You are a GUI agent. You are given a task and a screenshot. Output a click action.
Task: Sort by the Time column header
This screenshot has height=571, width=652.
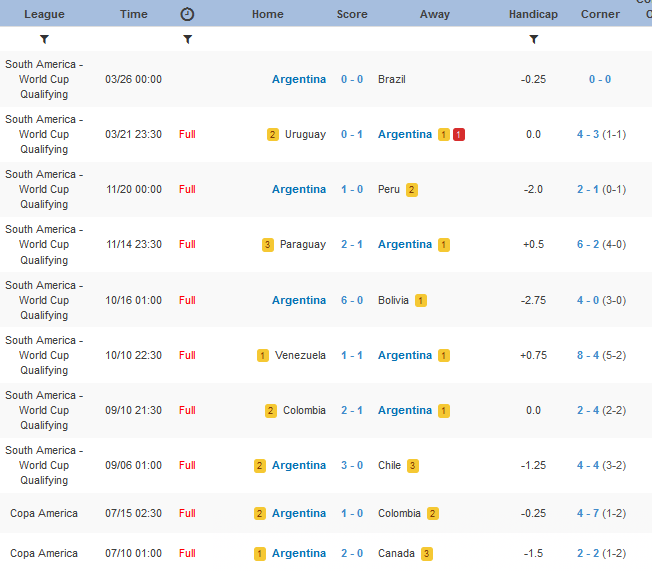point(133,14)
